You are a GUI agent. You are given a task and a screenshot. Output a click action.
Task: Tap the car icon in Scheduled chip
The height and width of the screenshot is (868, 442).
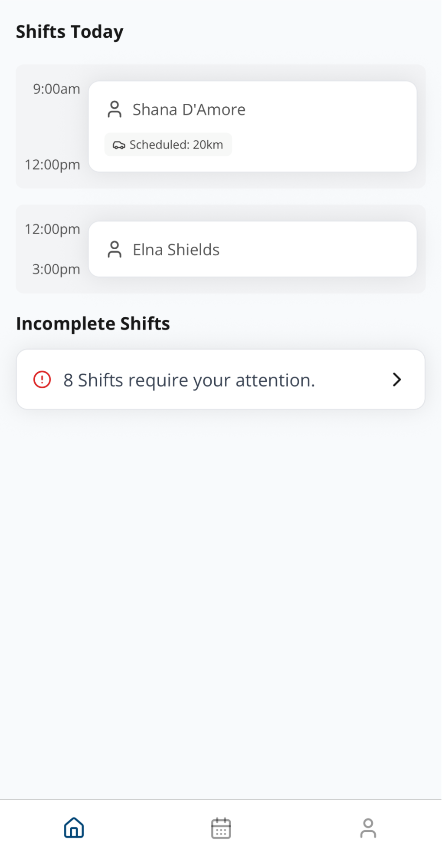[118, 145]
